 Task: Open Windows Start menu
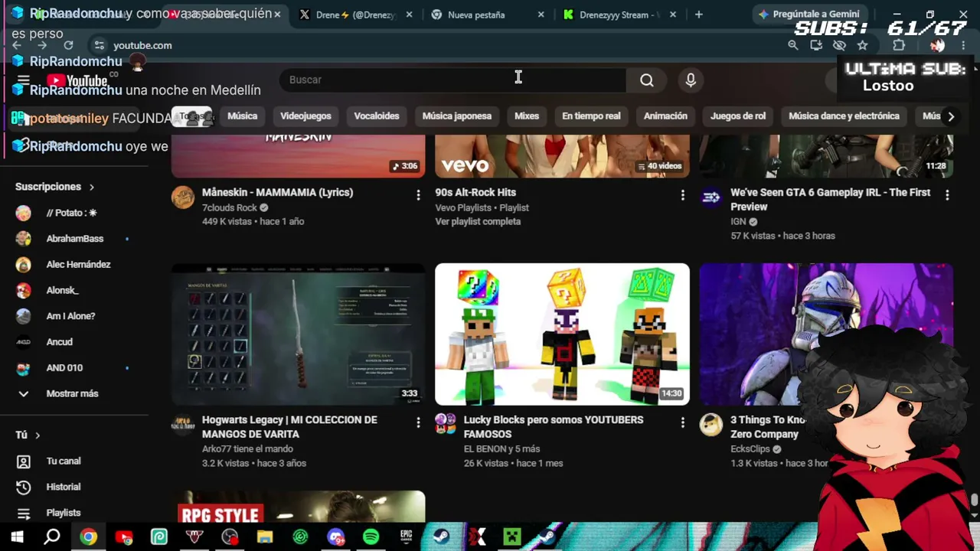click(17, 537)
